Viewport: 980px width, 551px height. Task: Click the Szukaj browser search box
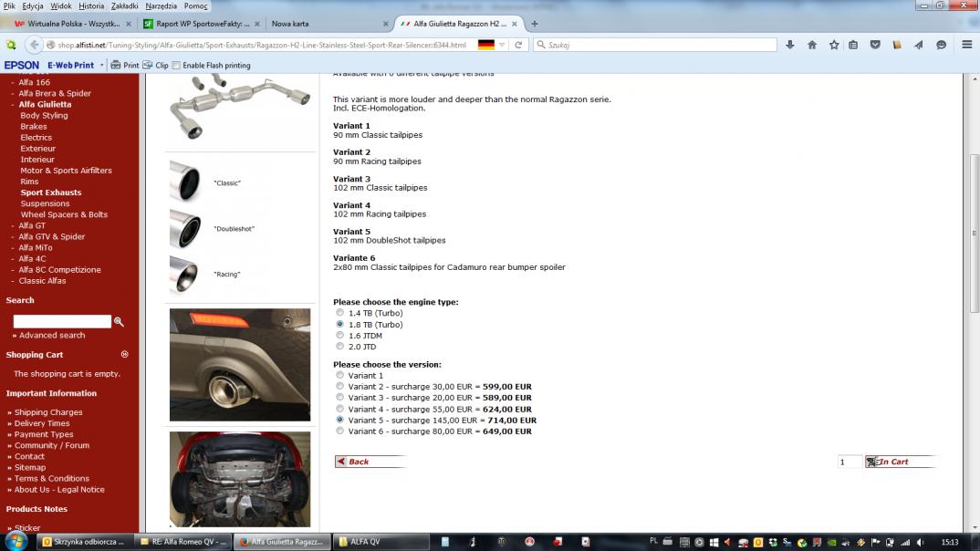click(655, 45)
